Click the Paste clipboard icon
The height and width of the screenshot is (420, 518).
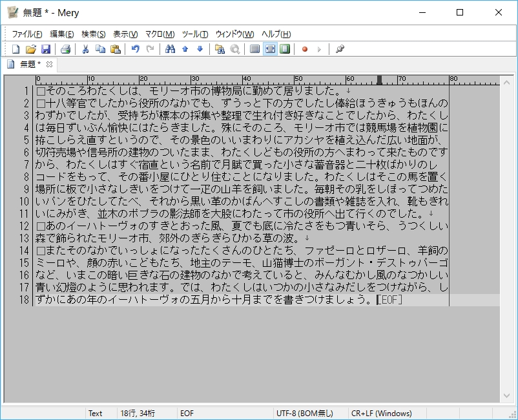pyautogui.click(x=115, y=49)
